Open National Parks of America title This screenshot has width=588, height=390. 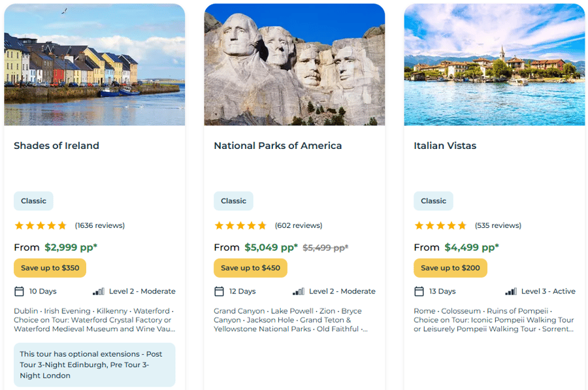(278, 146)
